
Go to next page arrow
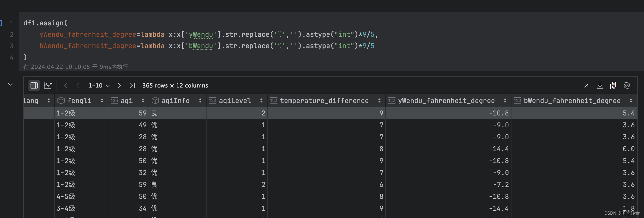119,85
